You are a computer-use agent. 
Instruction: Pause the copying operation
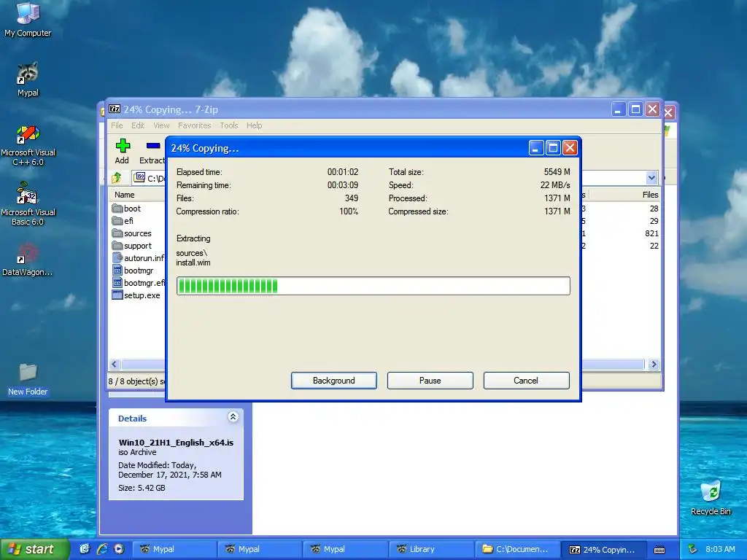[x=430, y=381]
